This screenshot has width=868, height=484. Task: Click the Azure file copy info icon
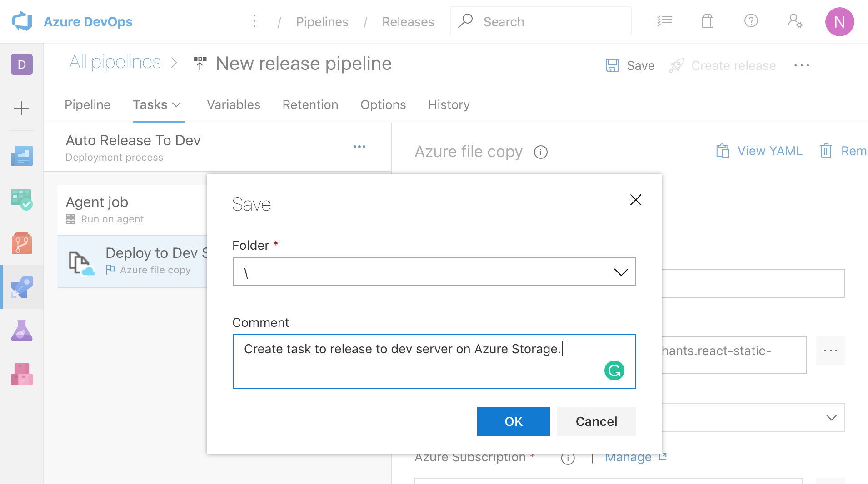tap(541, 152)
